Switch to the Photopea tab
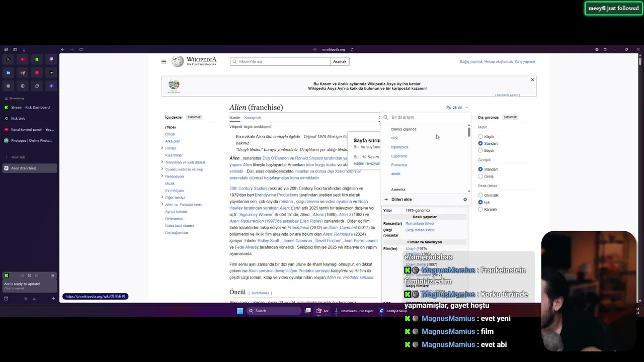Screen dimensions: 644x362 click(x=29, y=140)
